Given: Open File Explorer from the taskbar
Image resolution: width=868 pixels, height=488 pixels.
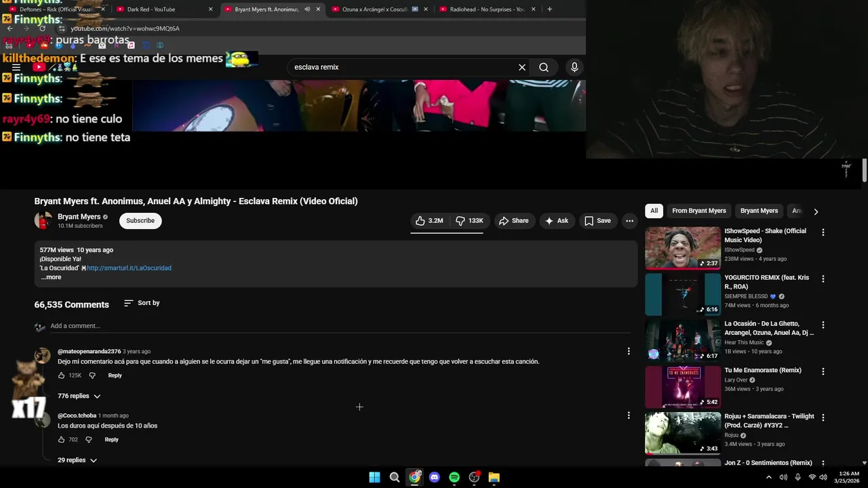Looking at the screenshot, I should point(494,477).
